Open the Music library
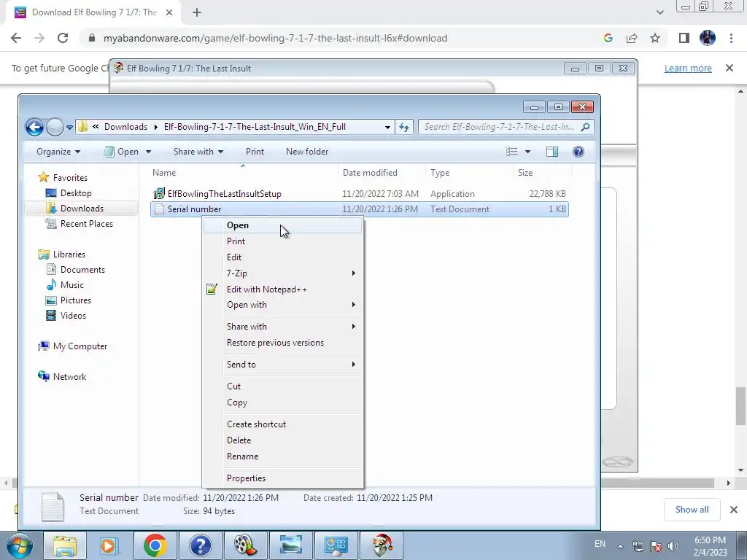This screenshot has width=747, height=560. click(72, 285)
